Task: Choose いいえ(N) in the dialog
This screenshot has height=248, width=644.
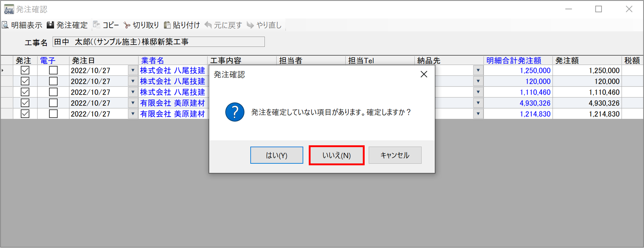Action: pyautogui.click(x=337, y=155)
